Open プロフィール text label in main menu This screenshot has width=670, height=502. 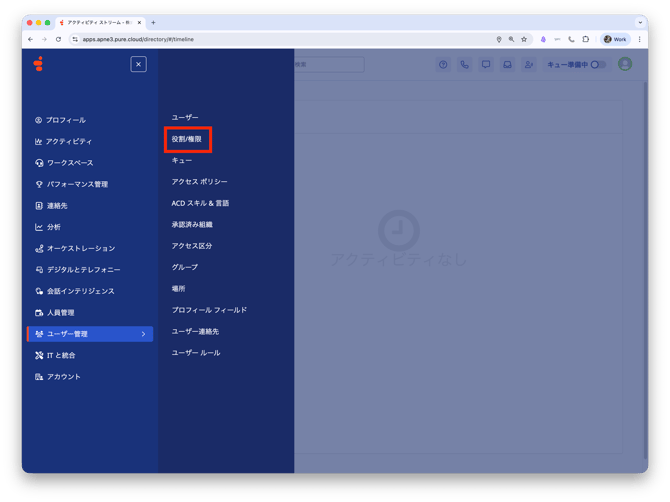tap(66, 120)
